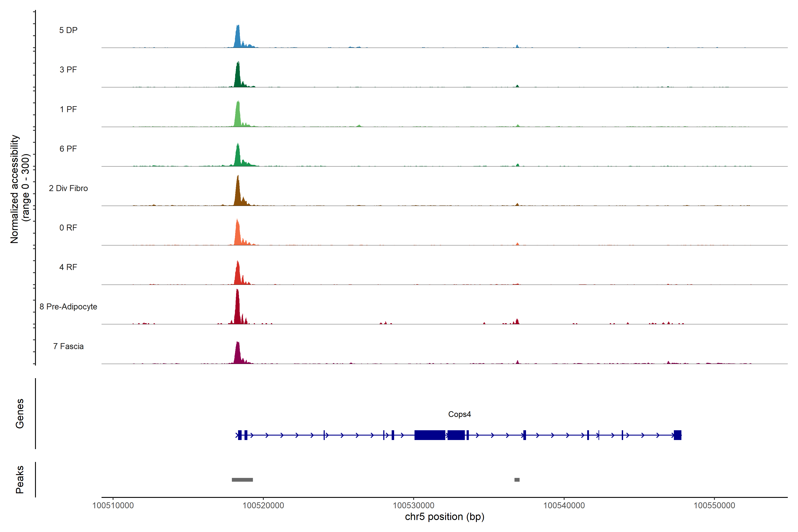Click the 3 PF track label
Image resolution: width=798 pixels, height=532 pixels.
68,70
